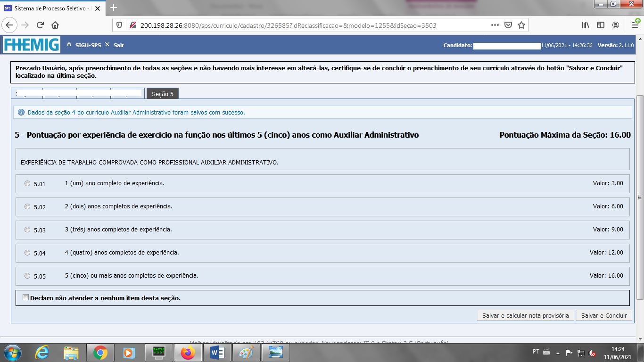The width and height of the screenshot is (644, 362).
Task: Open Google Chrome from the taskbar
Action: point(100,353)
